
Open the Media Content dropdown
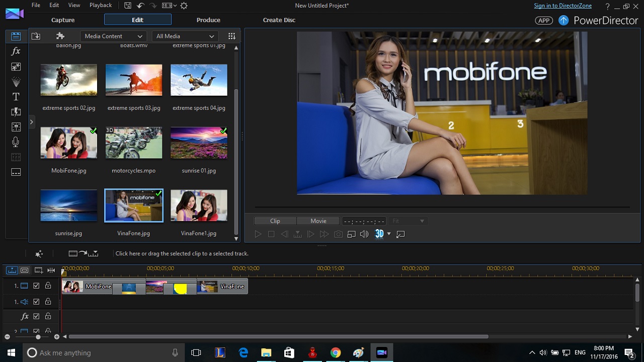(x=113, y=36)
